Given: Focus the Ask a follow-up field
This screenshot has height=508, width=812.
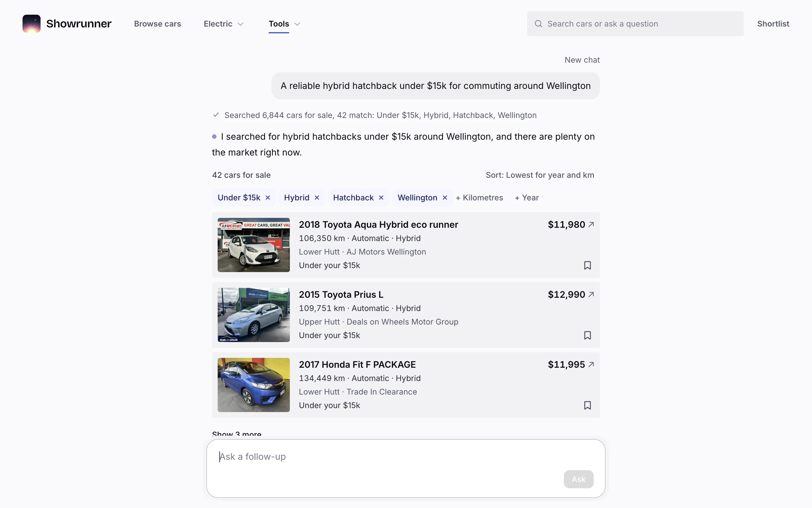Looking at the screenshot, I should coord(406,468).
